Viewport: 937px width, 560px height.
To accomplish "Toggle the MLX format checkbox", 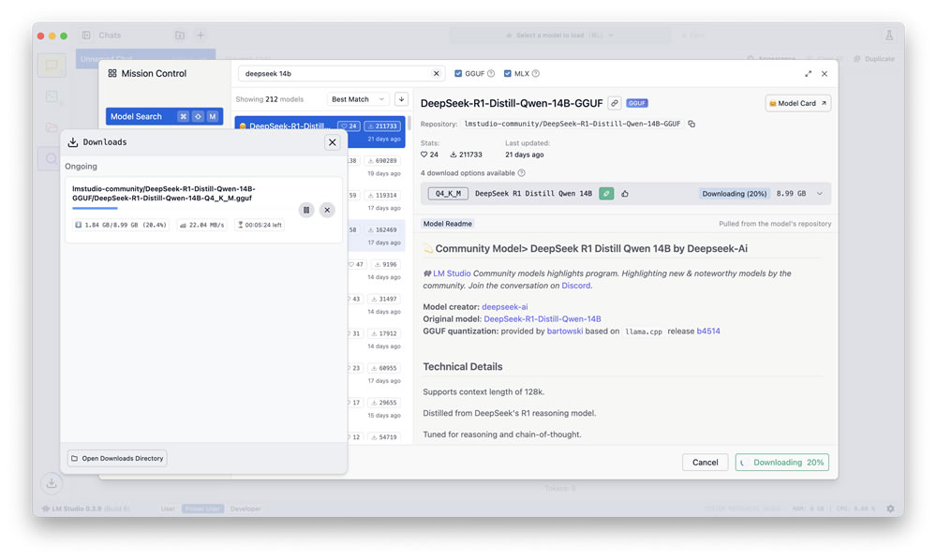I will pos(507,73).
